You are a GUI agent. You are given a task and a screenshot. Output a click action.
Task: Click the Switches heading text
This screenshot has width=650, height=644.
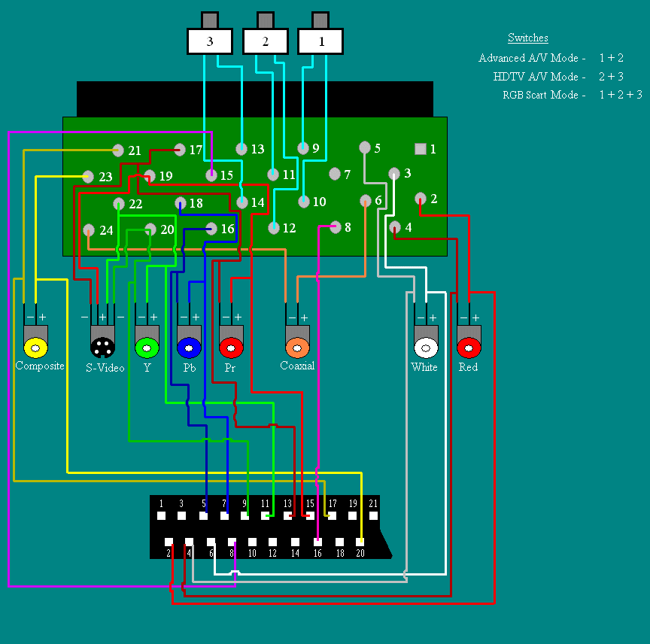(527, 38)
